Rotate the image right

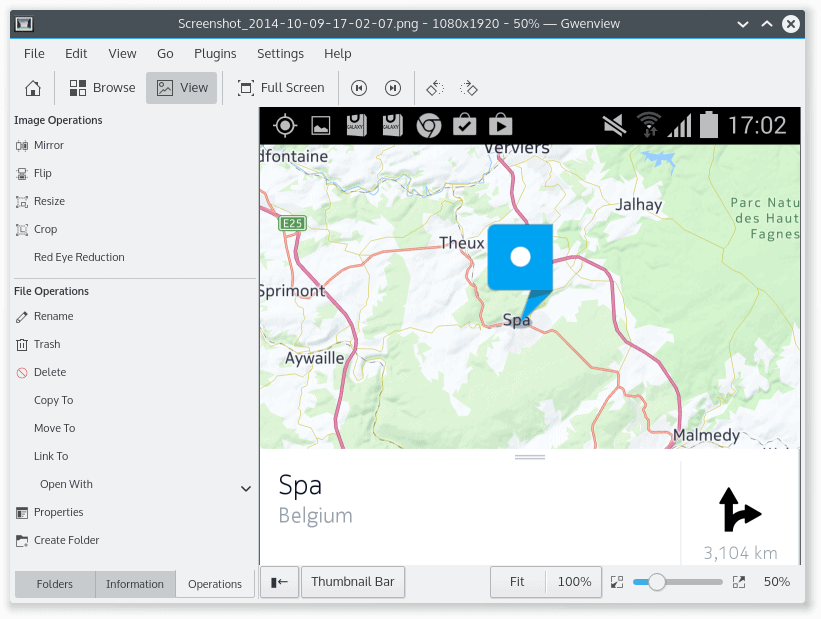(469, 88)
